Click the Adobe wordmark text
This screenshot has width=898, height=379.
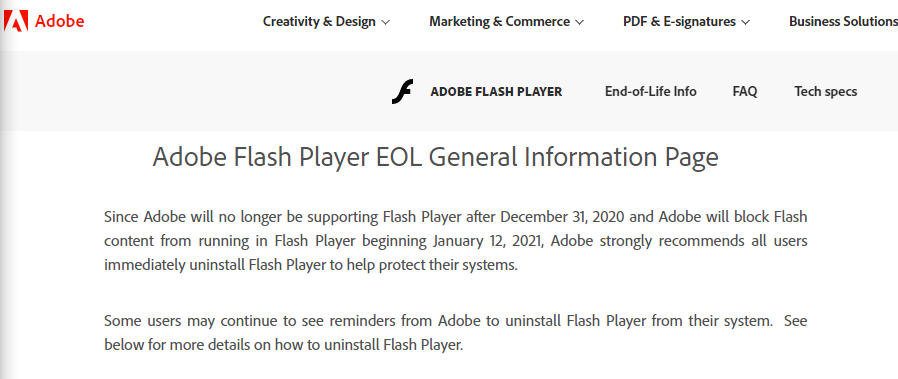click(x=60, y=22)
